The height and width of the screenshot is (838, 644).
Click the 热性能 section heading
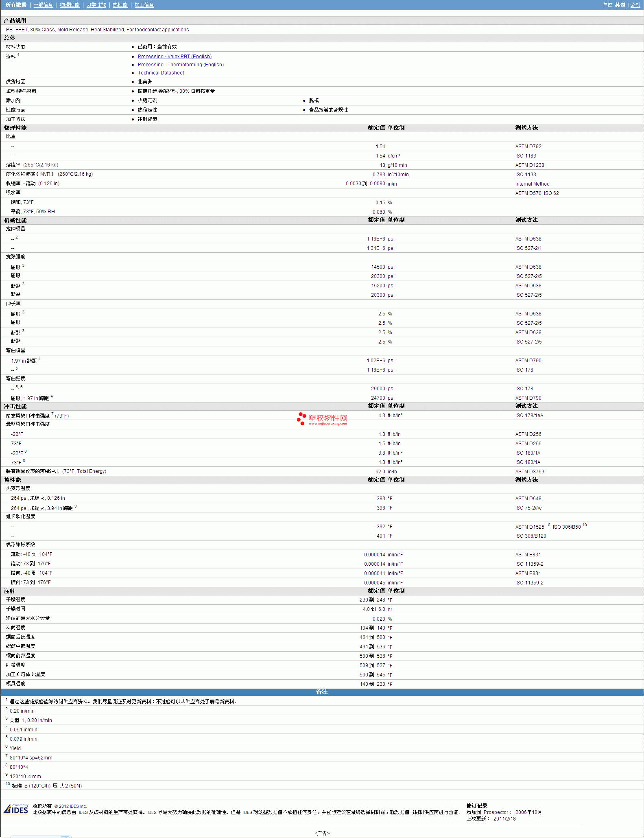coord(12,480)
